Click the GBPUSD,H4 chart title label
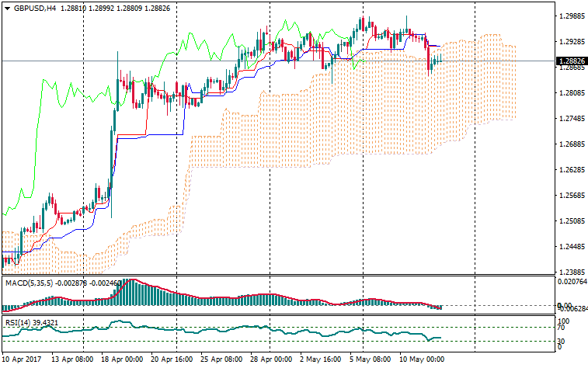This screenshot has width=588, height=368. 30,8
